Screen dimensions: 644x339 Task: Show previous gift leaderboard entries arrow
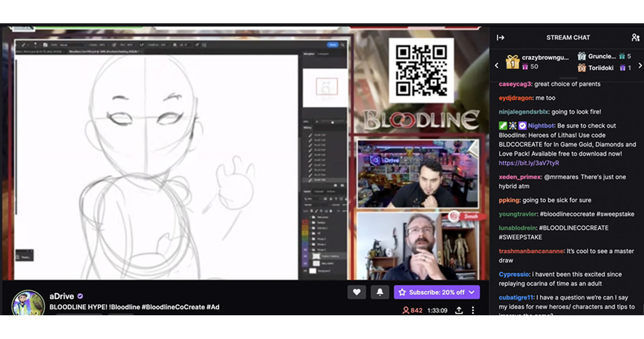[496, 65]
